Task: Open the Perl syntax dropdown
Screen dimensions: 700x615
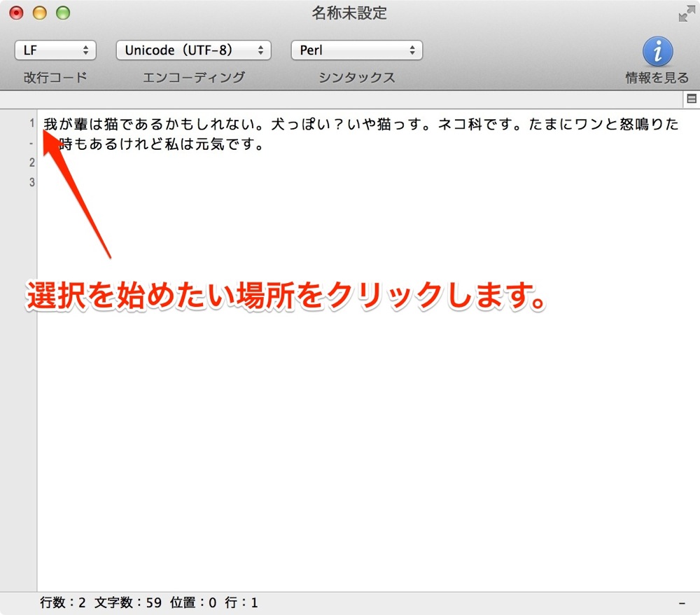Action: coord(357,50)
